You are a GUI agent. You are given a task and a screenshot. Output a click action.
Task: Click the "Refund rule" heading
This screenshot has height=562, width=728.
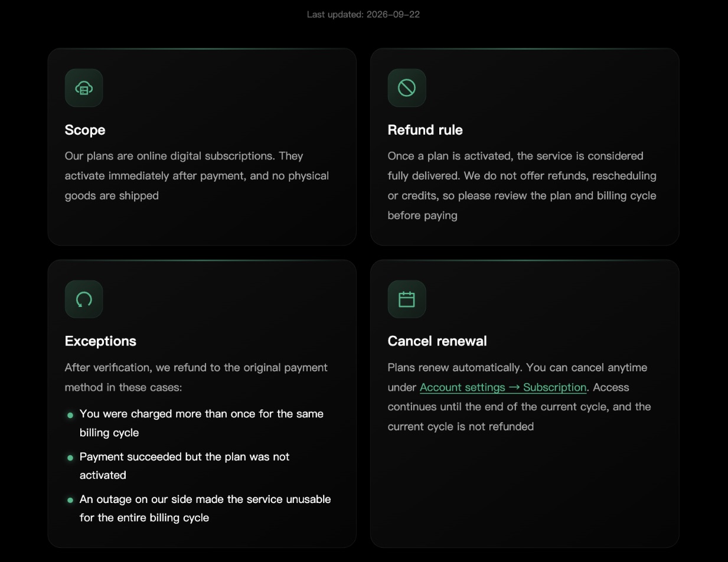425,130
